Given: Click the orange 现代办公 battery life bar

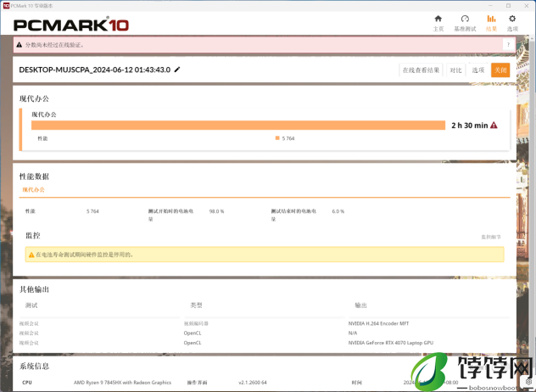Looking at the screenshot, I should tap(238, 126).
